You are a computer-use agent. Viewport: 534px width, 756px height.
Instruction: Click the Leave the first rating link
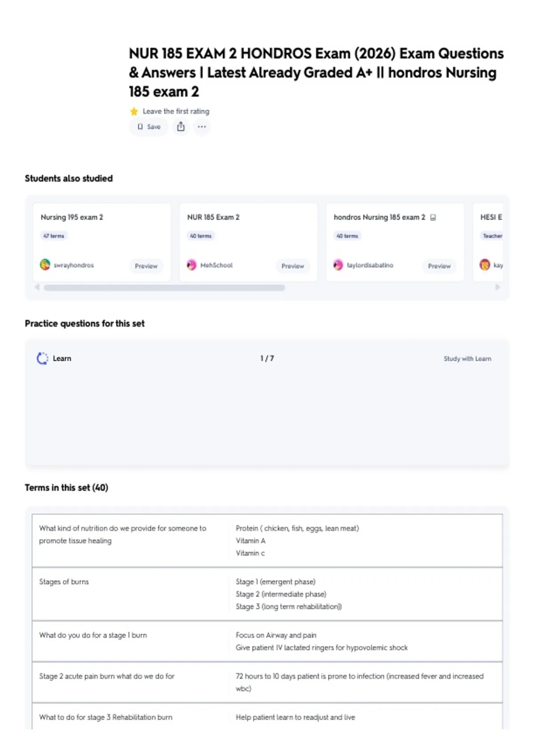pos(176,111)
